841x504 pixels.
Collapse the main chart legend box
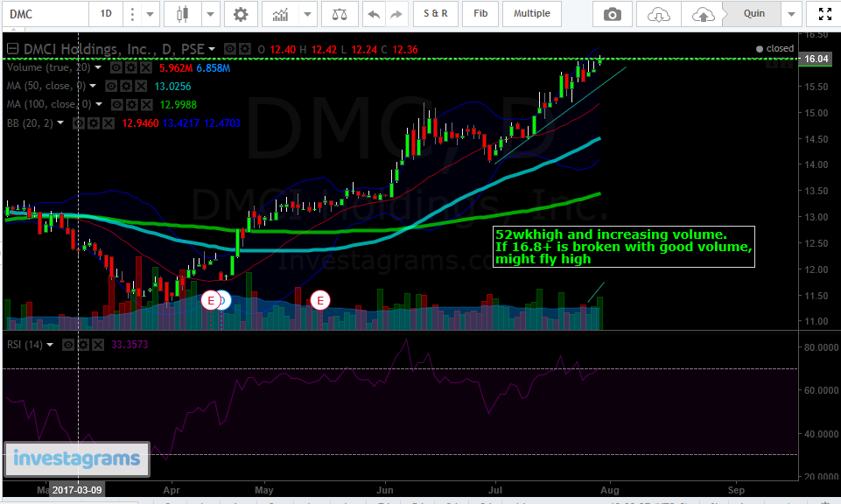pos(12,49)
